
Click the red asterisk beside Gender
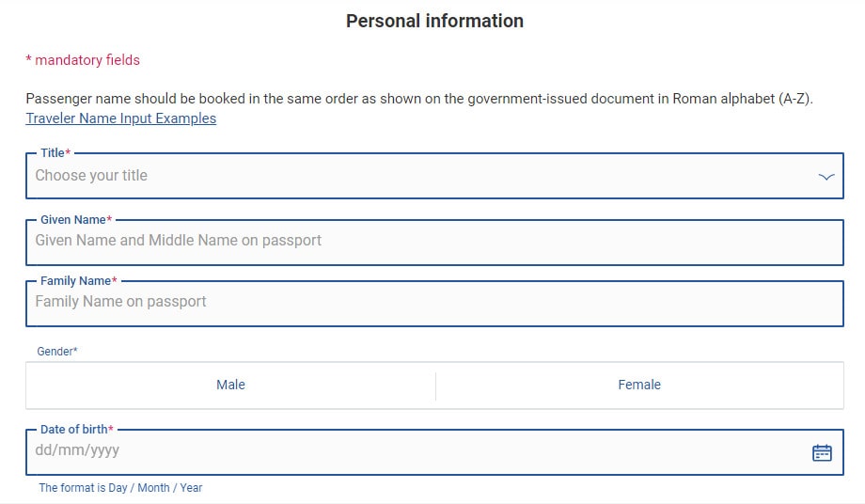point(75,351)
